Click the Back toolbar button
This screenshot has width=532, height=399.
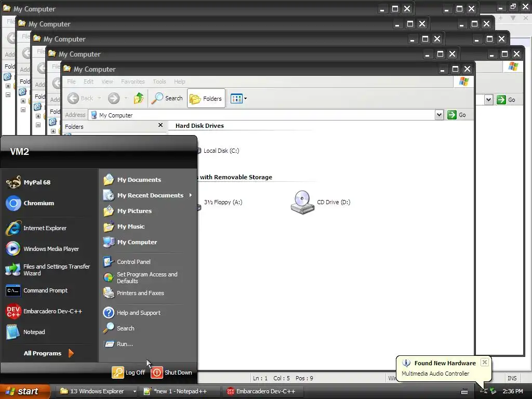coord(81,98)
